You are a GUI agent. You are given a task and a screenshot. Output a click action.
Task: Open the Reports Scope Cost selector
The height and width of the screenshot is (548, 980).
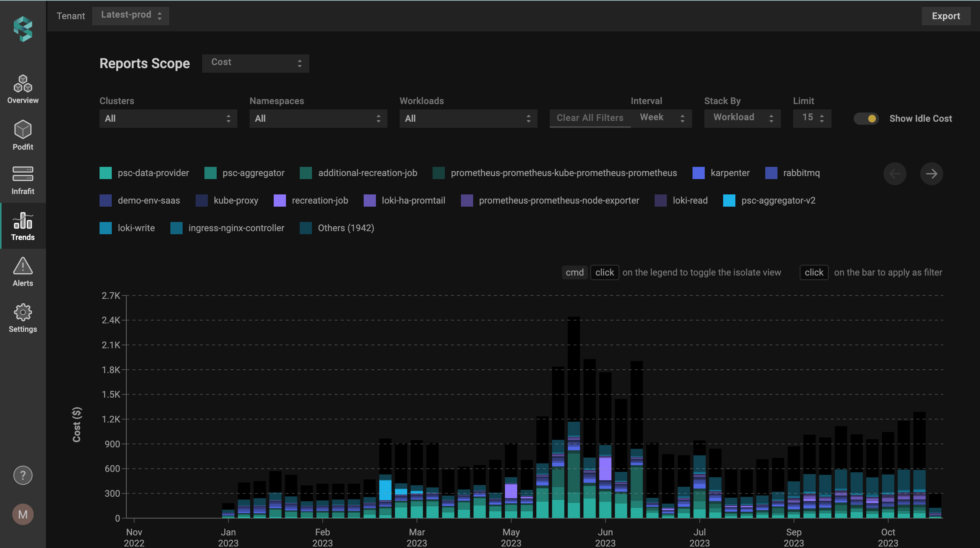255,63
